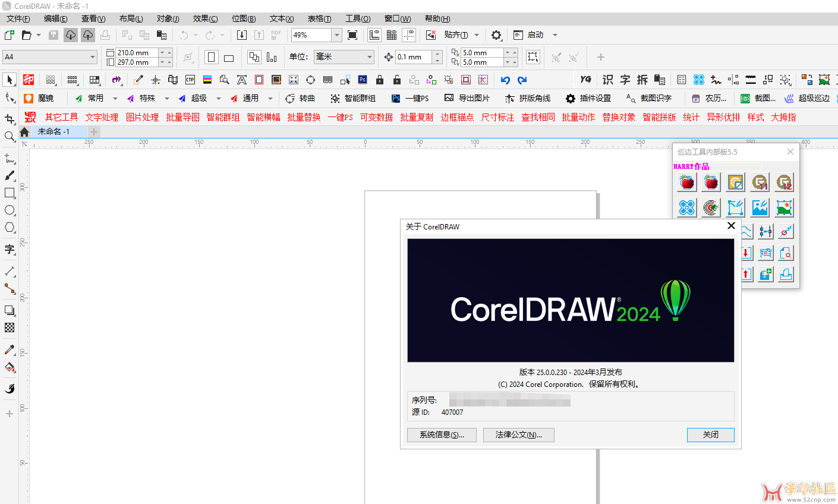Viewport: 838px width, 504px height.
Task: Click the 导出图片 toolbar button
Action: [467, 99]
